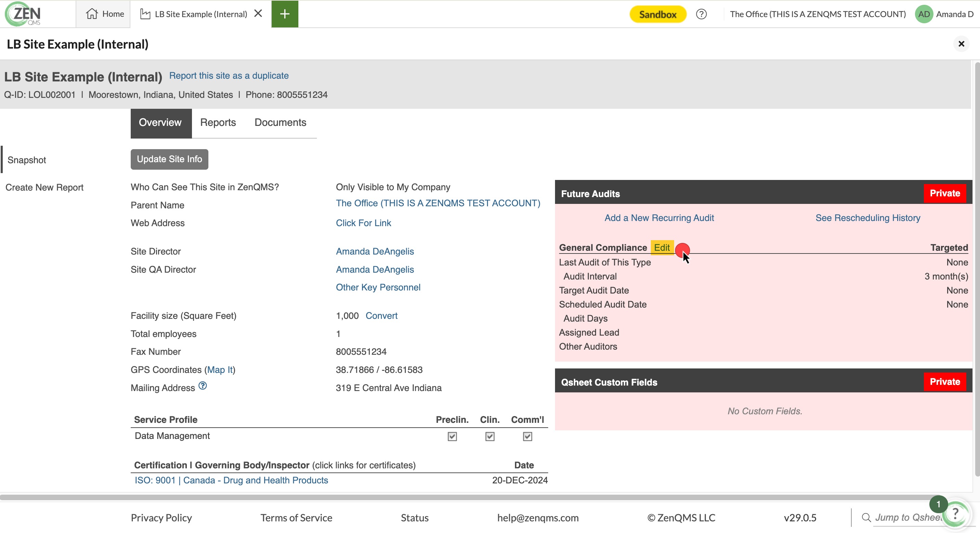Select the LB Site Example (Internal) tab
The height and width of the screenshot is (533, 980).
pyautogui.click(x=201, y=14)
